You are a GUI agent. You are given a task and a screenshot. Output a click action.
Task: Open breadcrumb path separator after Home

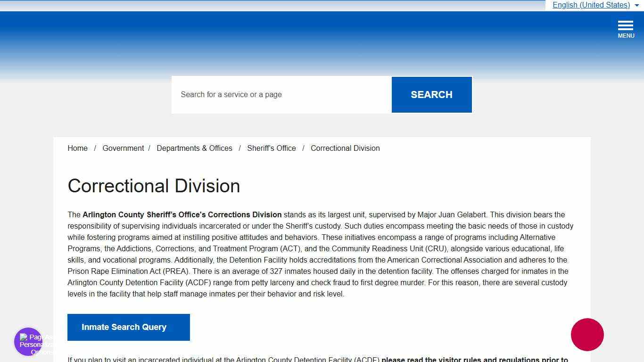[95, 148]
